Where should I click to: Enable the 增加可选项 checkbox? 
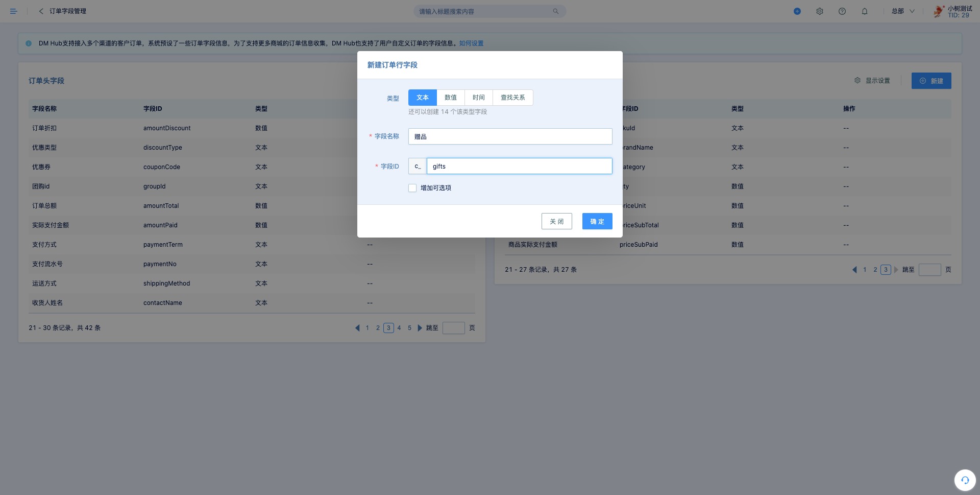(x=412, y=188)
